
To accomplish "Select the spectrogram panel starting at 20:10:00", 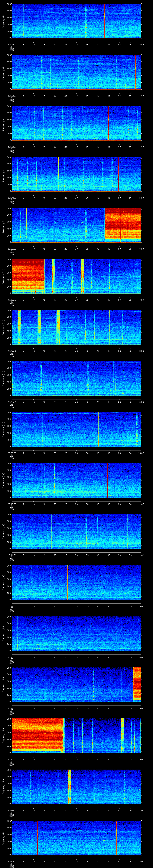I will (x=77, y=480).
